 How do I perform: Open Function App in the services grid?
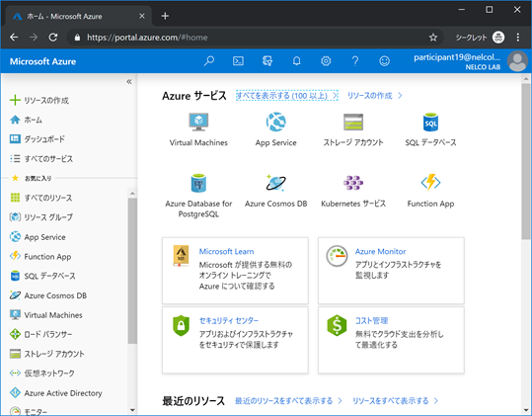point(430,191)
